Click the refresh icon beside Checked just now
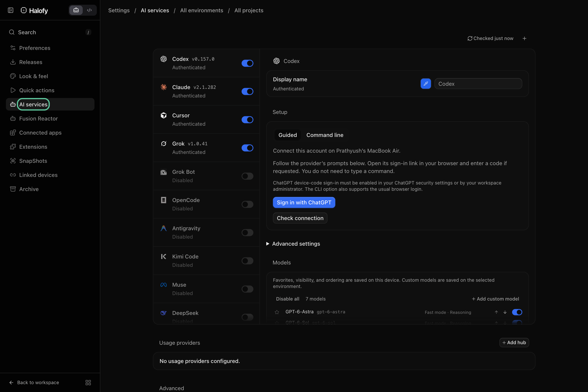This screenshot has height=392, width=588. point(470,38)
